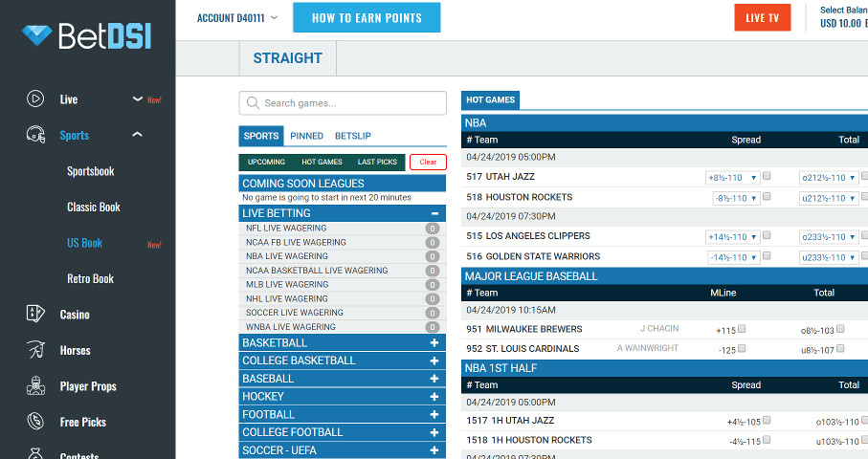
Task: Click the Contests money bag icon
Action: 35,454
